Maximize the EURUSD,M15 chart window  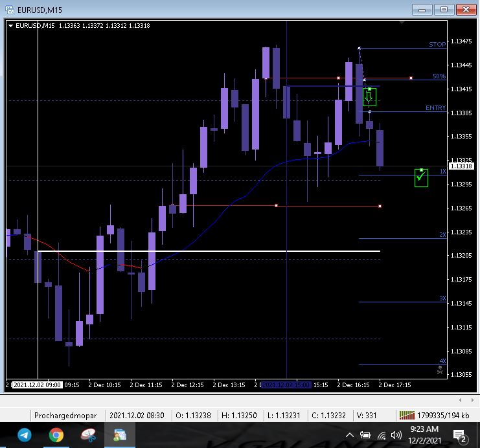[x=444, y=10]
